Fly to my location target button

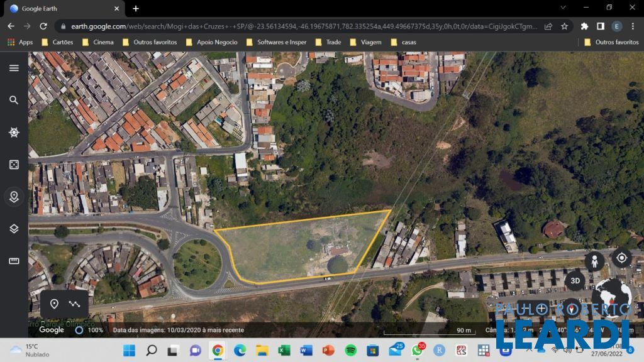(621, 258)
